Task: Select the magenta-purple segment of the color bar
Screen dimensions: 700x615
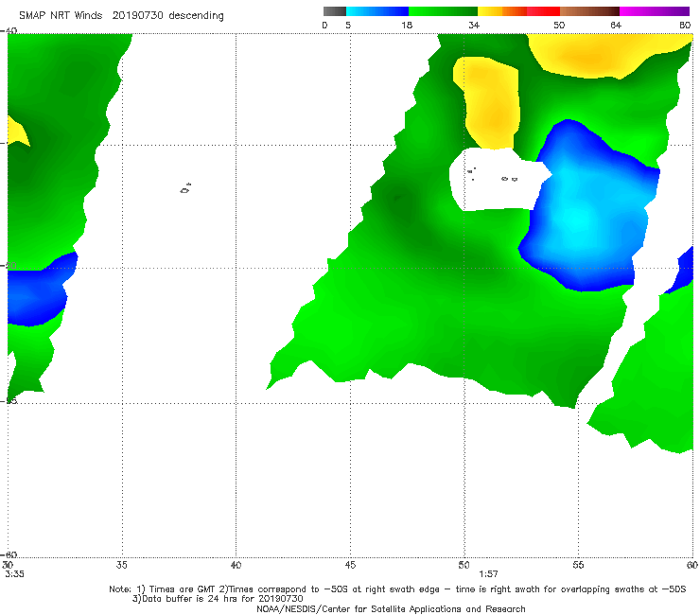Action: click(655, 11)
